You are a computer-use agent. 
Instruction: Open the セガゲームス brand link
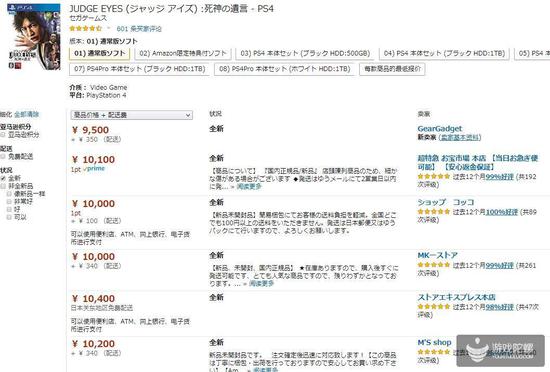pyautogui.click(x=88, y=18)
